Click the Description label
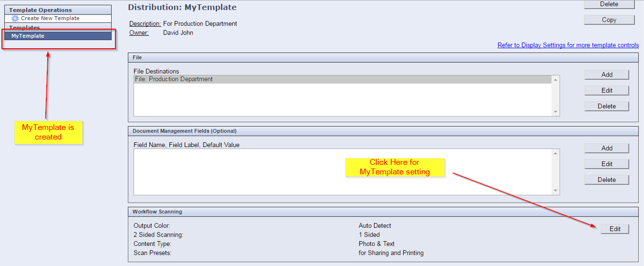Screen dimensions: 644x266 click(x=145, y=23)
